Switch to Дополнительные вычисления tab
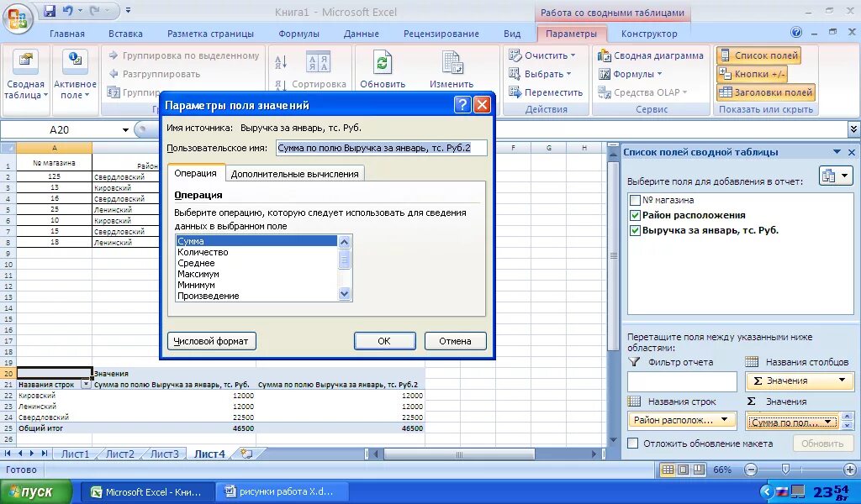861x504 pixels. (x=294, y=174)
